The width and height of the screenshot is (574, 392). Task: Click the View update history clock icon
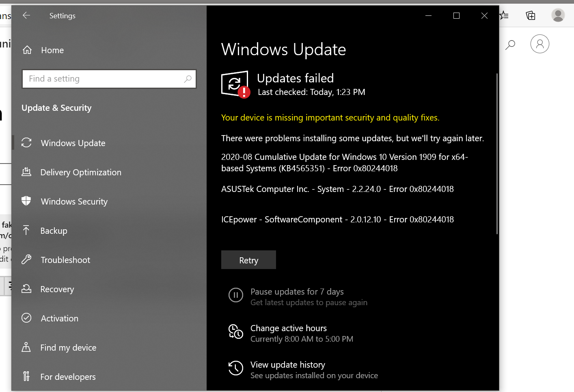pos(236,368)
